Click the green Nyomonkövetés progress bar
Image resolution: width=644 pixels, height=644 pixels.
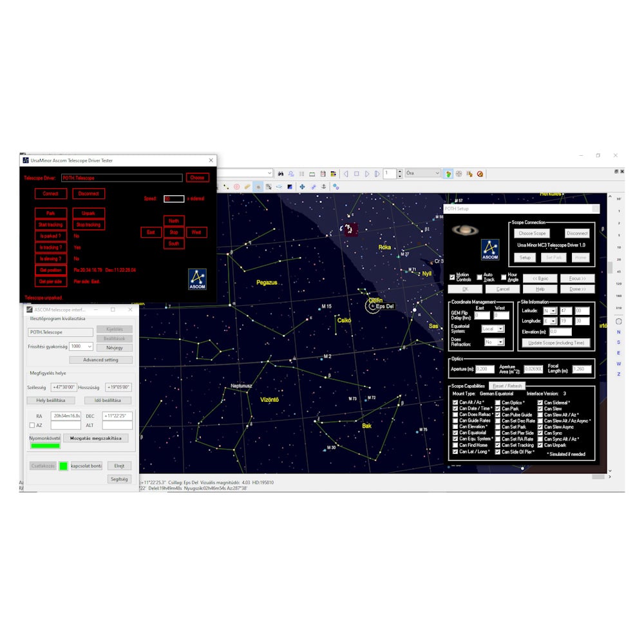pos(45,446)
